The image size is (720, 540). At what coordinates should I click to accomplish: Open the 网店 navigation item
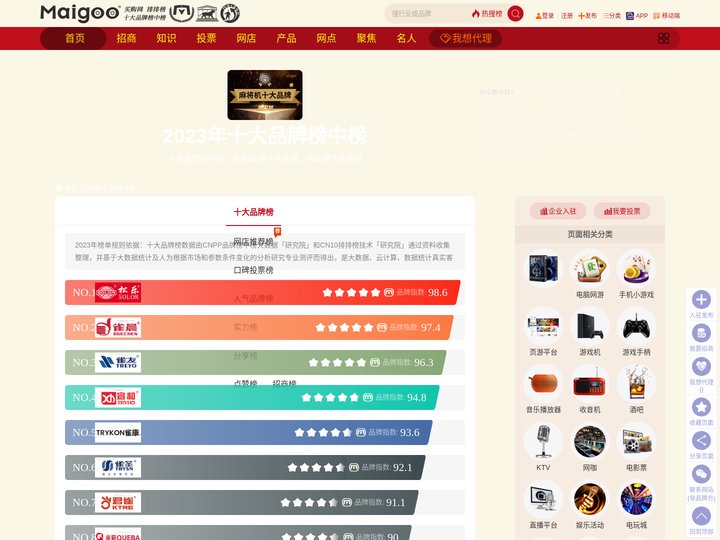point(246,38)
